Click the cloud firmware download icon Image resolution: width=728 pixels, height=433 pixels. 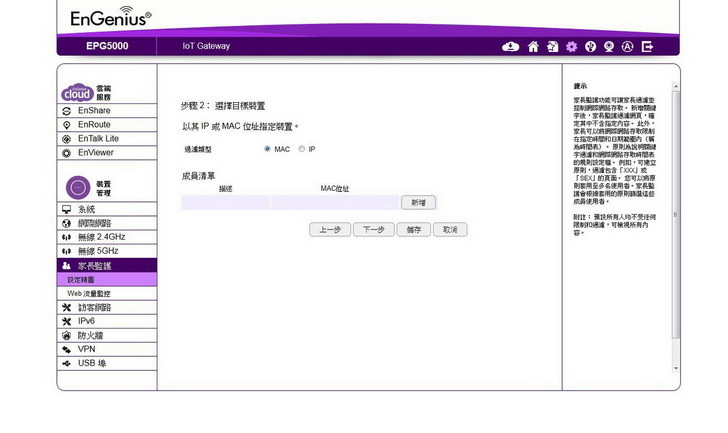pos(511,46)
